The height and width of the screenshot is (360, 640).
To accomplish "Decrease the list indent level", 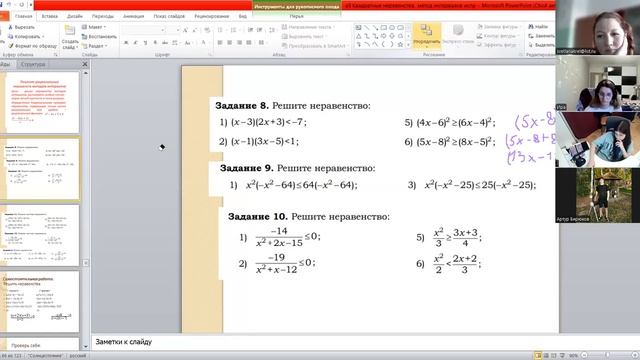I will click(x=250, y=30).
